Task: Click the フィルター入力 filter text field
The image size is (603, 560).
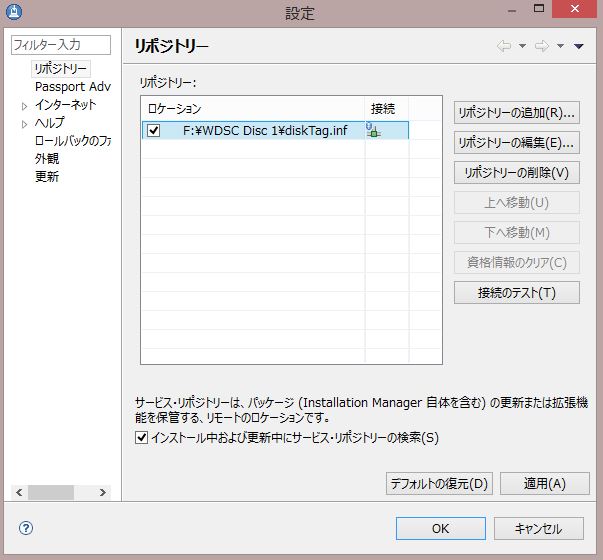Action: pyautogui.click(x=61, y=45)
